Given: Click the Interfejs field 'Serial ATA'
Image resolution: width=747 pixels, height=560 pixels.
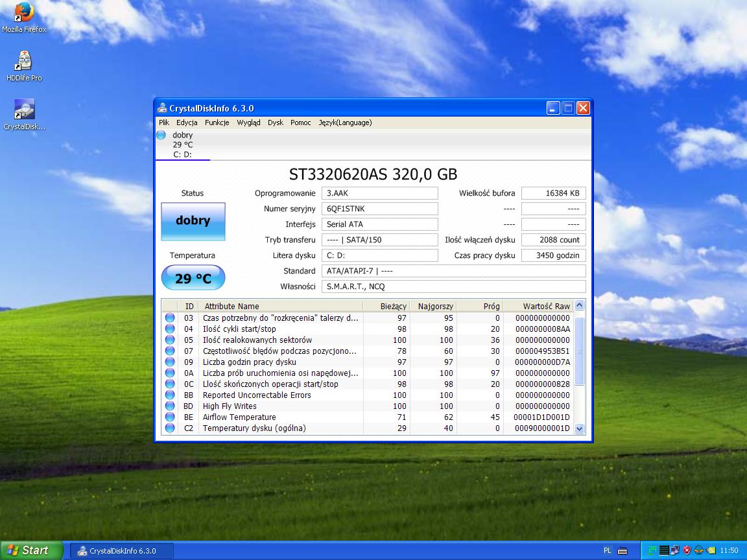Looking at the screenshot, I should click(x=380, y=224).
